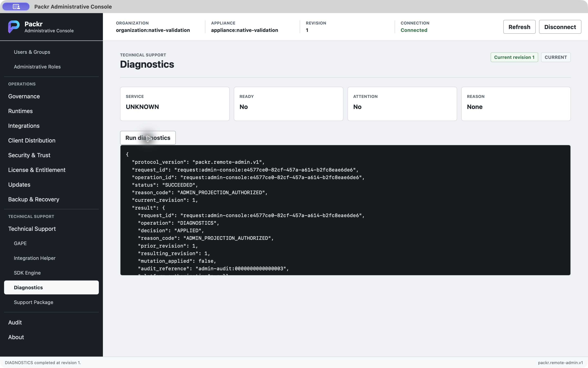588x368 pixels.
Task: Click the Diagnostics page heading
Action: [147, 64]
